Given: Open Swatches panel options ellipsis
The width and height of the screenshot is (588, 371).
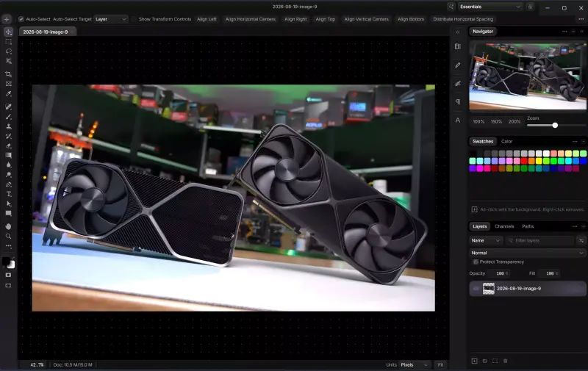Looking at the screenshot, I should click(x=575, y=141).
